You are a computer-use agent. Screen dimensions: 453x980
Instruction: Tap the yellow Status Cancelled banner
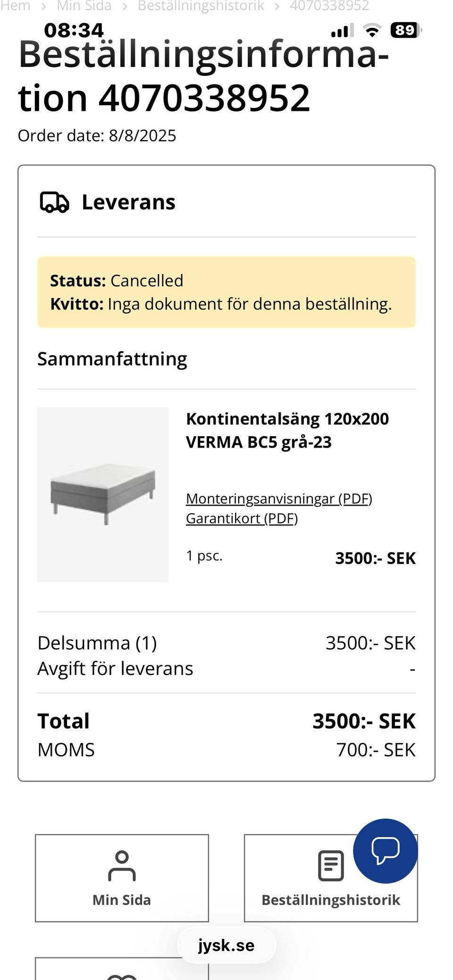tap(226, 292)
